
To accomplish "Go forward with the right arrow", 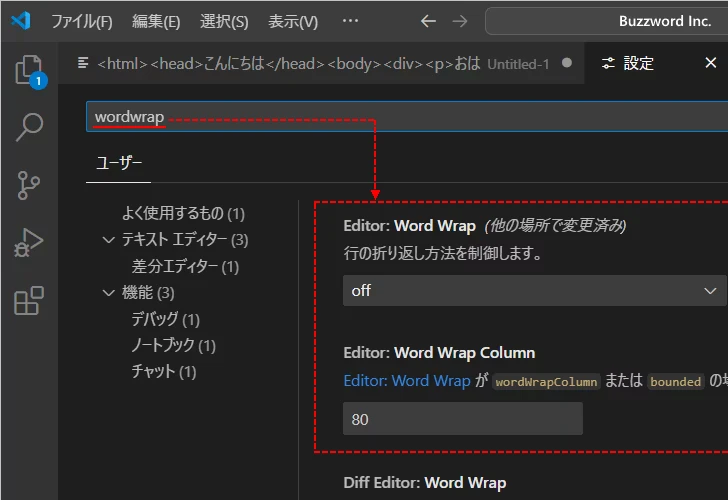I will 460,21.
